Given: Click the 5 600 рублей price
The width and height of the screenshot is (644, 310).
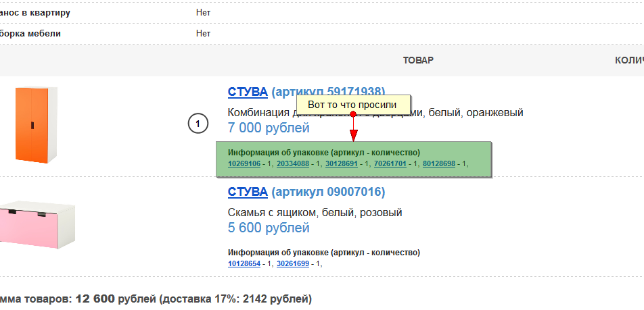Looking at the screenshot, I should tap(269, 228).
